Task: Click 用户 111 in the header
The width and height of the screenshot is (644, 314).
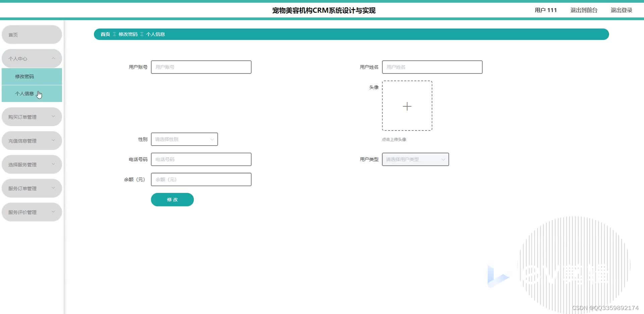Action: coord(546,10)
